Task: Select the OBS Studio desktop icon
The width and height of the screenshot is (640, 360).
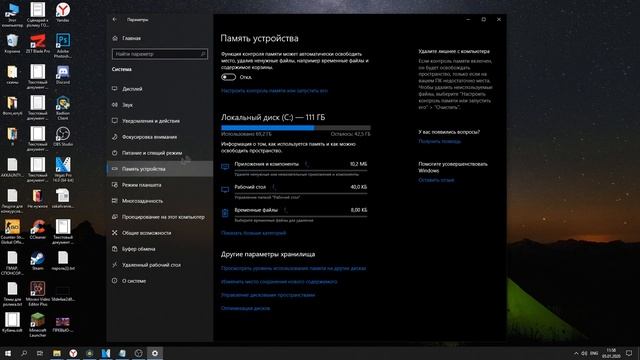Action: (x=63, y=136)
